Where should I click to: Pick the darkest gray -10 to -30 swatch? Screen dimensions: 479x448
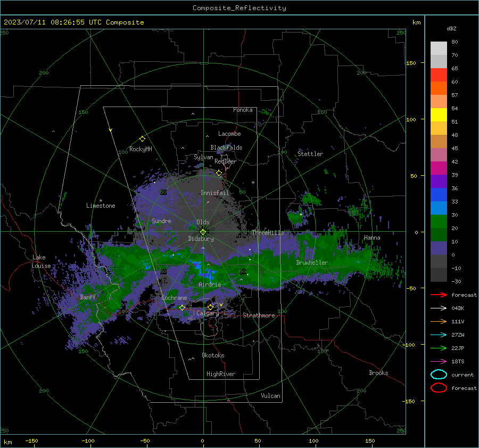(x=439, y=275)
